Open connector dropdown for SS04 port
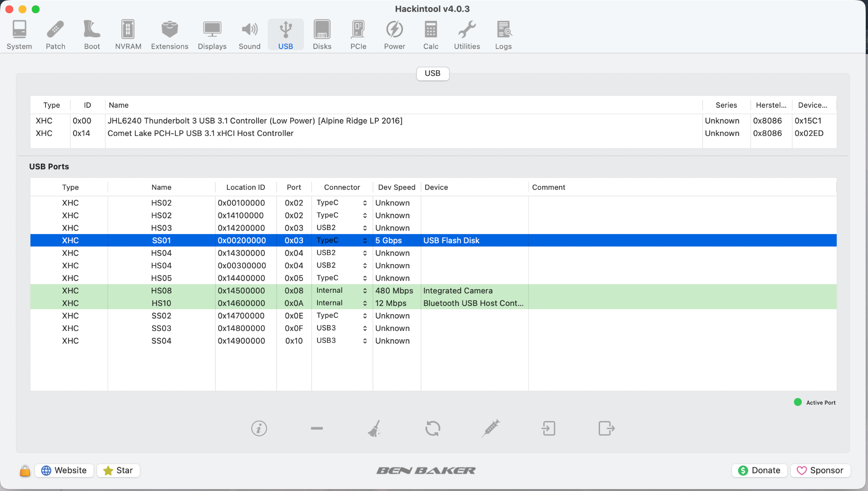Screen dimensions: 868x491 tap(365, 341)
